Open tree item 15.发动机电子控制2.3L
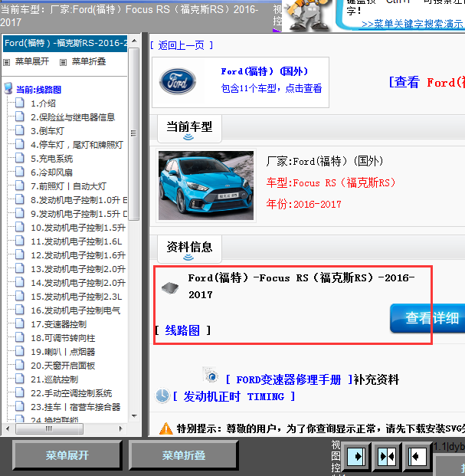The image size is (465, 476). pyautogui.click(x=77, y=297)
